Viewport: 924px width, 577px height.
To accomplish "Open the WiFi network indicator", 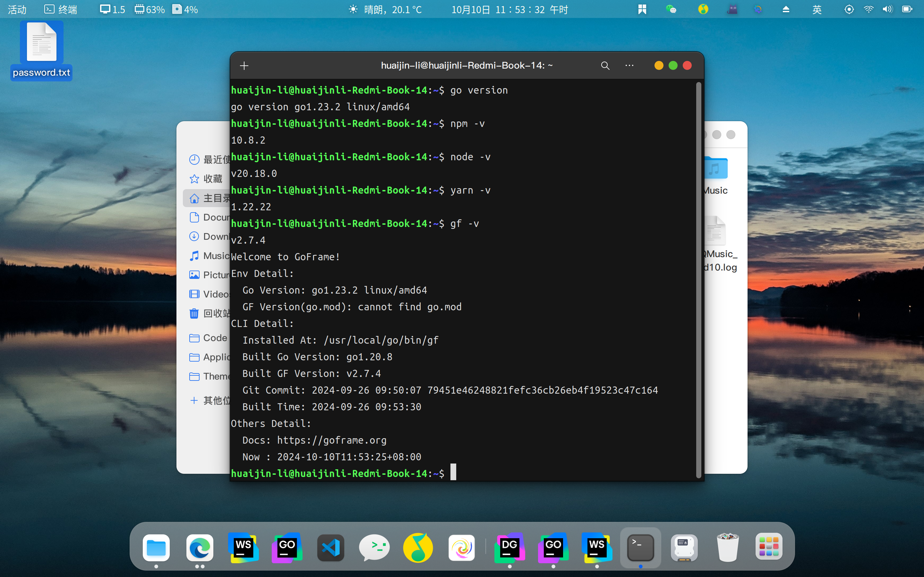I will pos(868,10).
